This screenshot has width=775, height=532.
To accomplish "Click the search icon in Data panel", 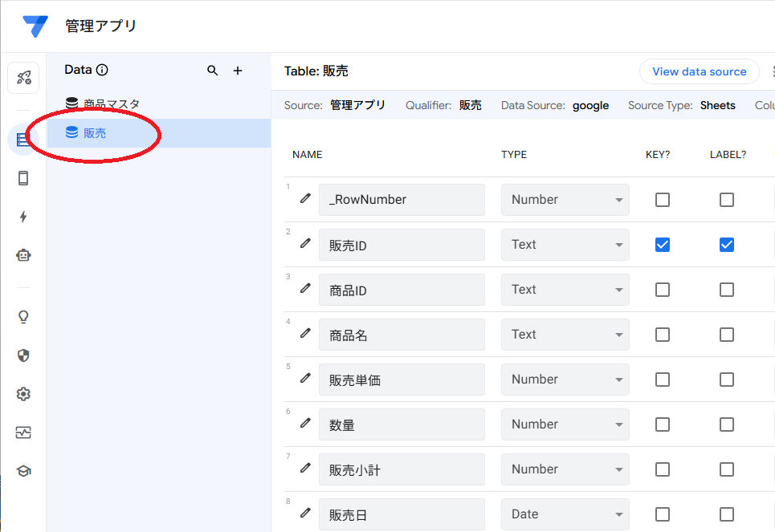I will click(x=212, y=71).
